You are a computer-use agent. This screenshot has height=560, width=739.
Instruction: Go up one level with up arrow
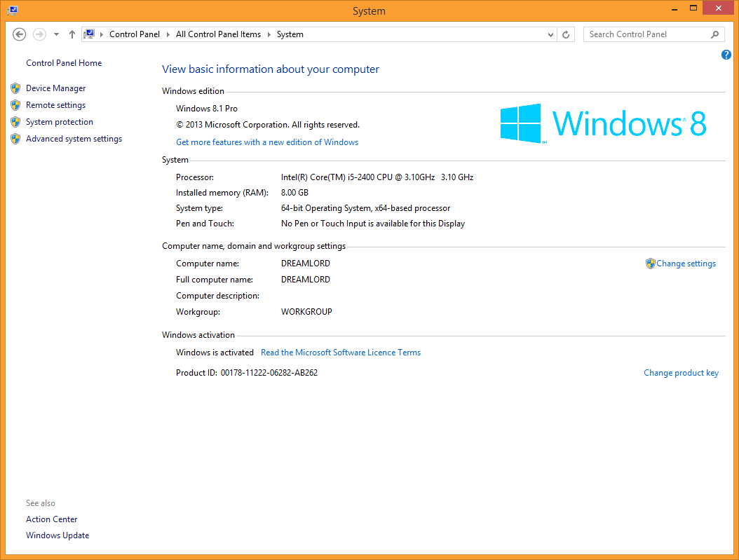pyautogui.click(x=72, y=34)
